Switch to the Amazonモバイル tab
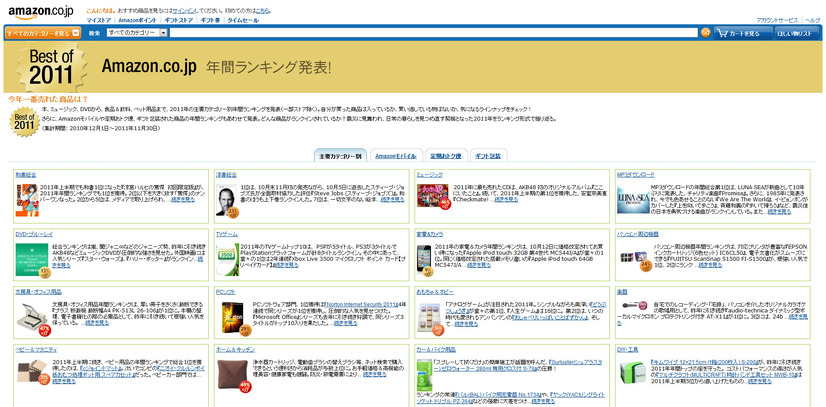The height and width of the screenshot is (407, 826). (396, 156)
